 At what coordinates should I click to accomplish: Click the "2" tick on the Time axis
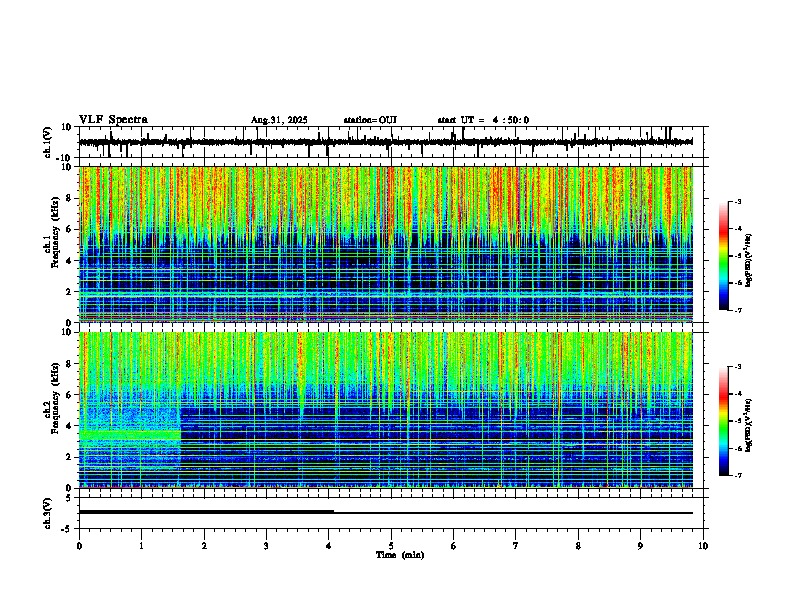click(204, 546)
